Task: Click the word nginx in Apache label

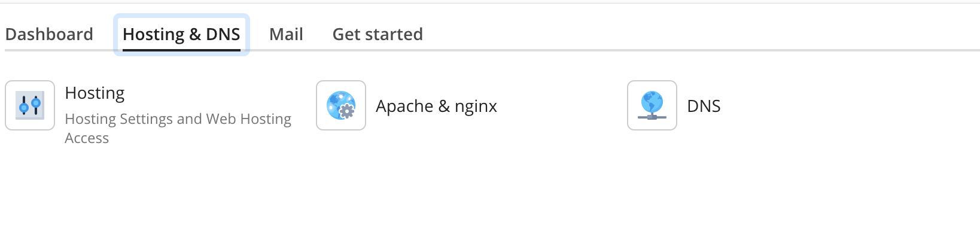Action: coord(476,107)
